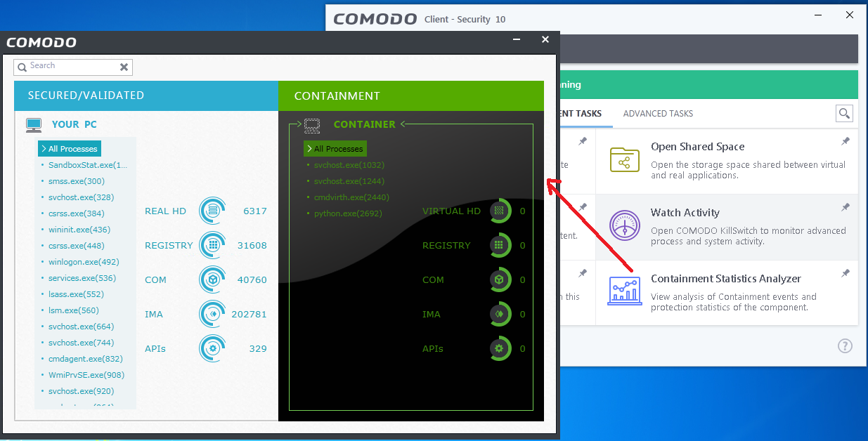Screen dimensions: 868x441
Task: Click the Open Shared Space folder icon
Action: click(x=624, y=162)
